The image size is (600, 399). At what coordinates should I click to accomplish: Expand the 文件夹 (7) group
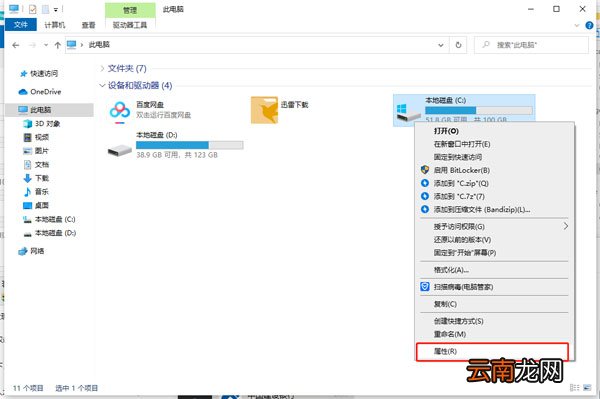(x=102, y=68)
